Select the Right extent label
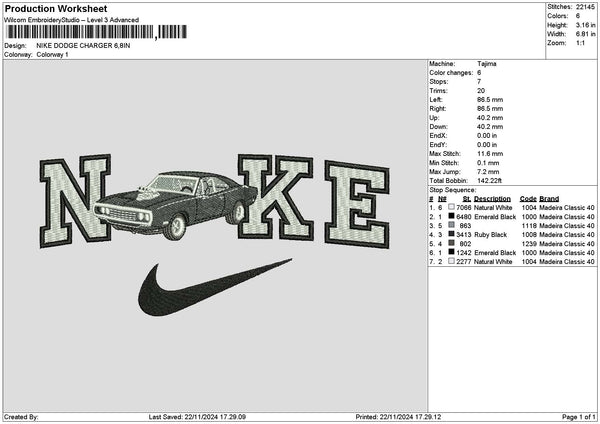 click(437, 109)
